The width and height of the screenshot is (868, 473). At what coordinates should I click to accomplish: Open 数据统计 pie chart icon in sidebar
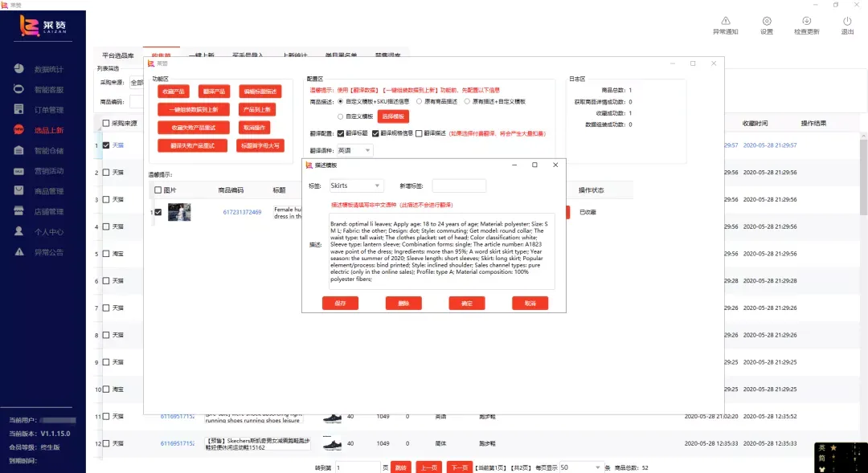point(18,68)
